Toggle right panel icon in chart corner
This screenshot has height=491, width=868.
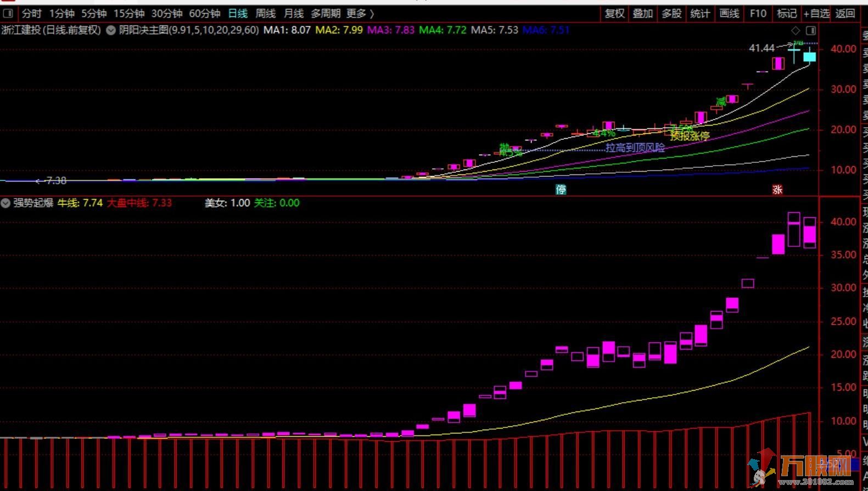pos(810,30)
